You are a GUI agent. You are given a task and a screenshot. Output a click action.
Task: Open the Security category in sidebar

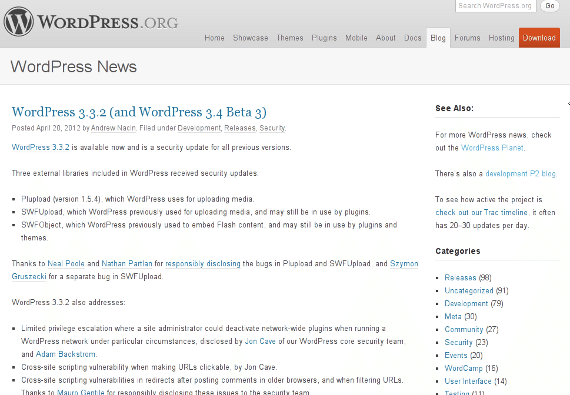click(x=458, y=342)
